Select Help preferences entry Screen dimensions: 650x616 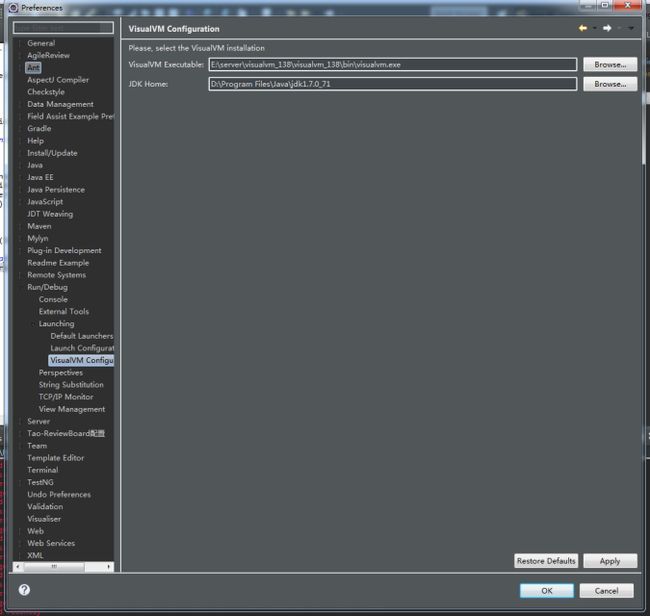click(x=35, y=141)
